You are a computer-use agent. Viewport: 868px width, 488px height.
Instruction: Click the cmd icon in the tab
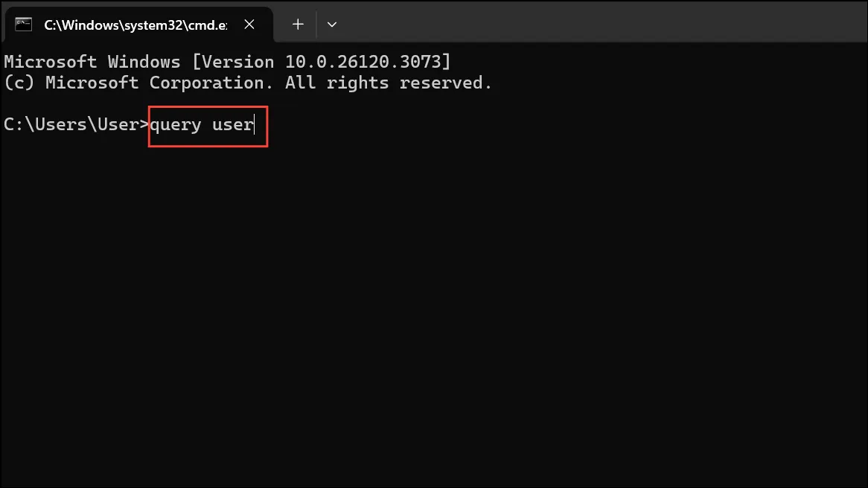coord(23,25)
